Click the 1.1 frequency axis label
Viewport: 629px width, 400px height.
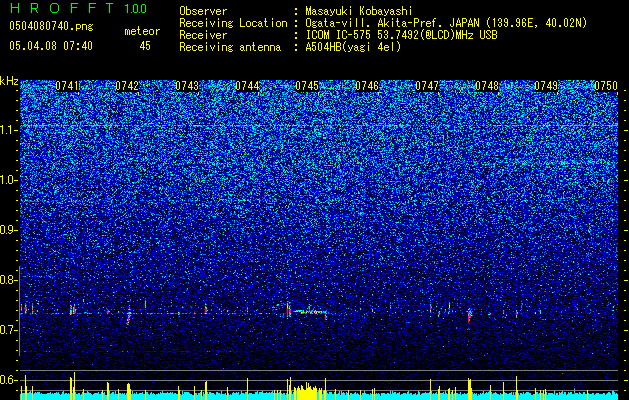[8, 130]
